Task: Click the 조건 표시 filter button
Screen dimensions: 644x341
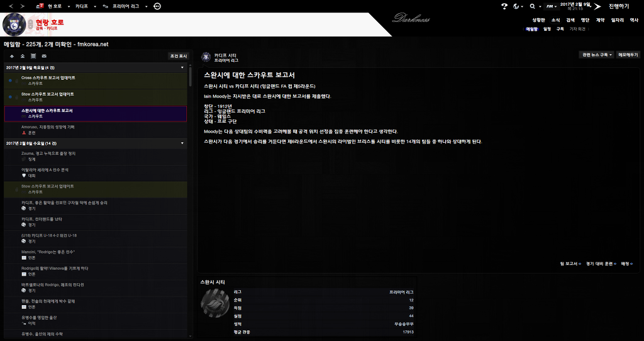Action: (x=178, y=56)
